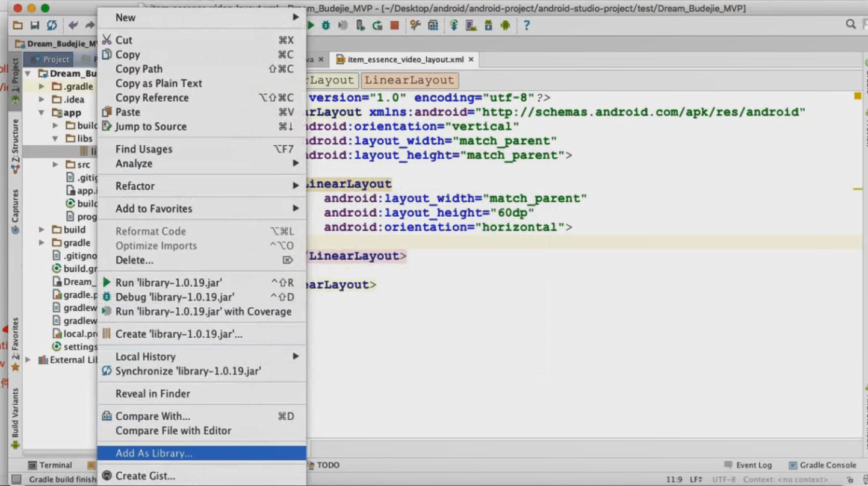Screen dimensions: 868x486
Task: Open the Refactor submenu
Action: click(202, 186)
